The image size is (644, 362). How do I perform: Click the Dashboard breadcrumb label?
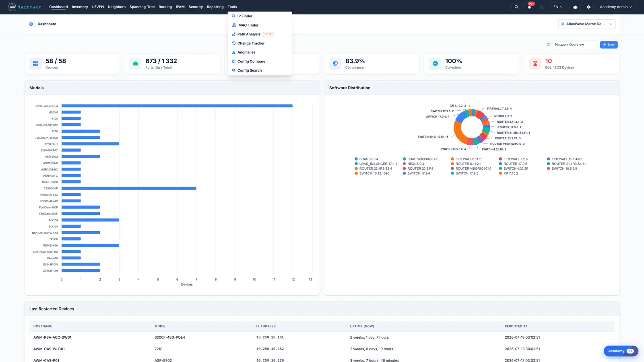[x=47, y=24]
